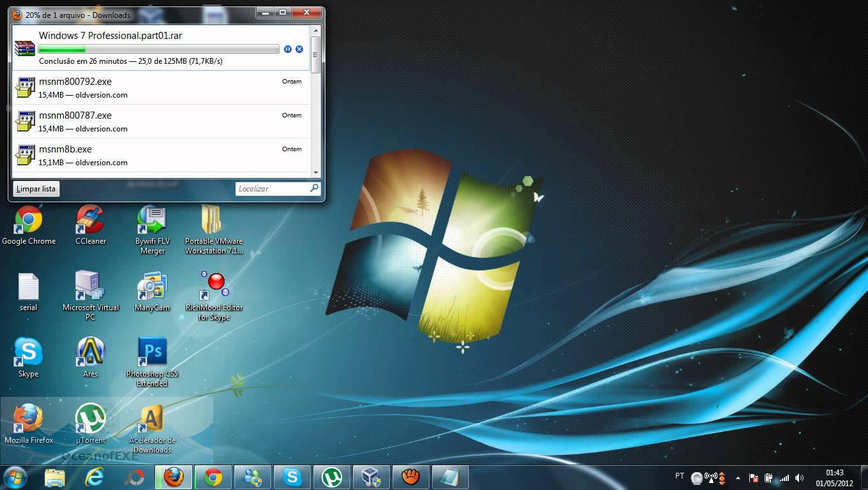Open Ares desktop shortcut
The height and width of the screenshot is (490, 868).
pyautogui.click(x=91, y=358)
